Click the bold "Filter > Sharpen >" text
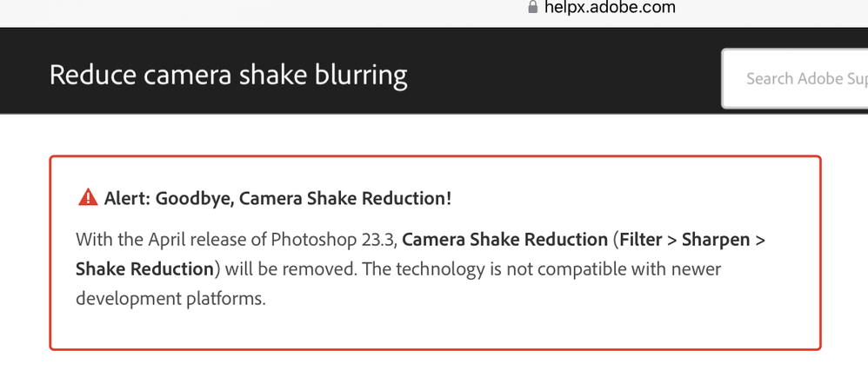The height and width of the screenshot is (371, 868). click(x=692, y=239)
